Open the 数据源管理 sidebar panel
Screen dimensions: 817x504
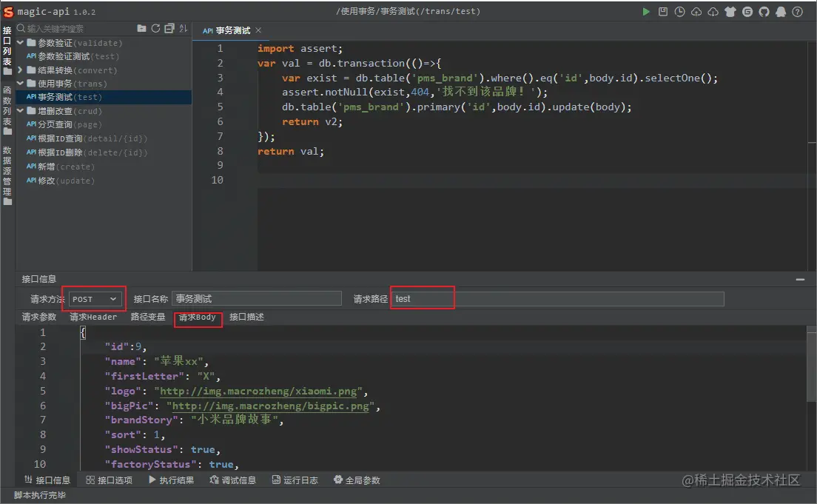tap(7, 175)
